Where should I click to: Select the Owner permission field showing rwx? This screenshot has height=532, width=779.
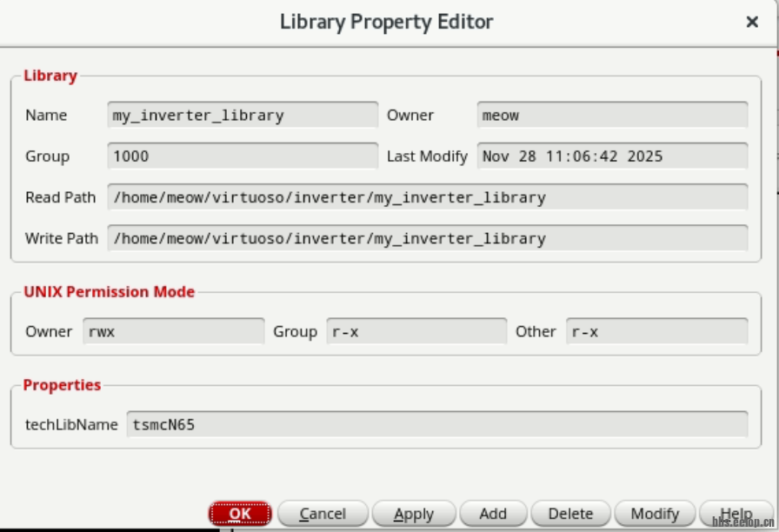coord(174,331)
